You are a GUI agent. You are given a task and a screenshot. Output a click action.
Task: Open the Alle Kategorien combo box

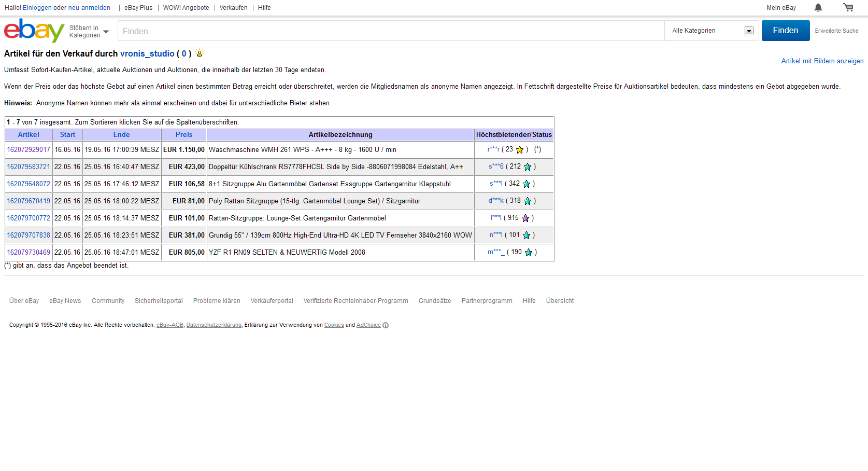point(712,31)
